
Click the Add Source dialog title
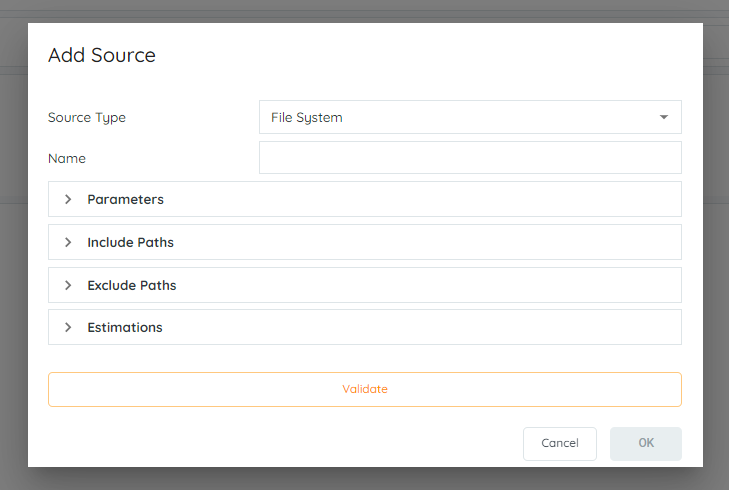click(102, 55)
